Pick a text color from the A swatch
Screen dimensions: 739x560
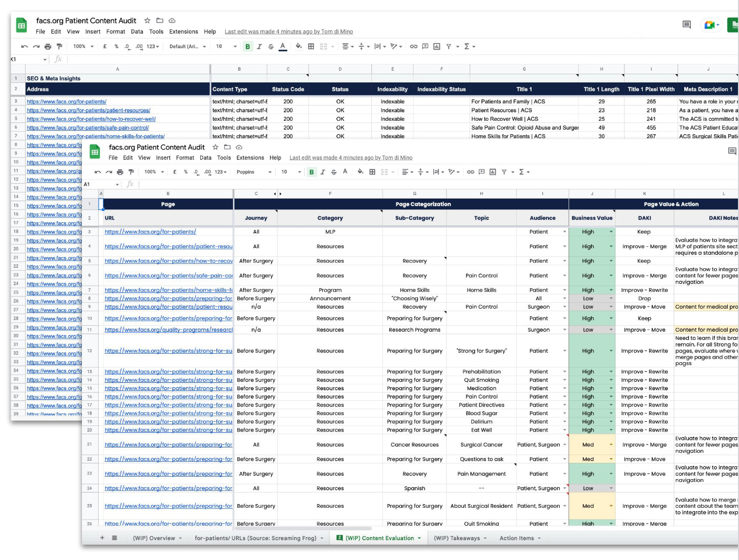[346, 171]
